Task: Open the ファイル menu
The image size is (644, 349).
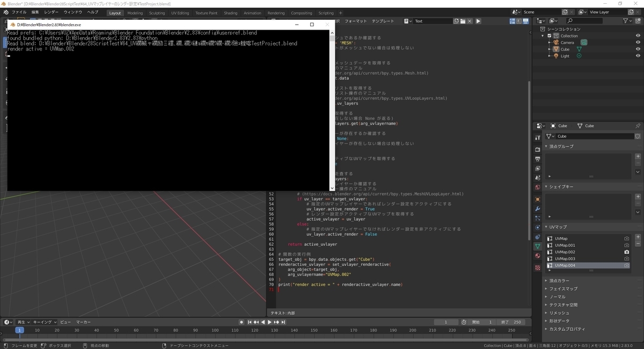Action: (19, 12)
